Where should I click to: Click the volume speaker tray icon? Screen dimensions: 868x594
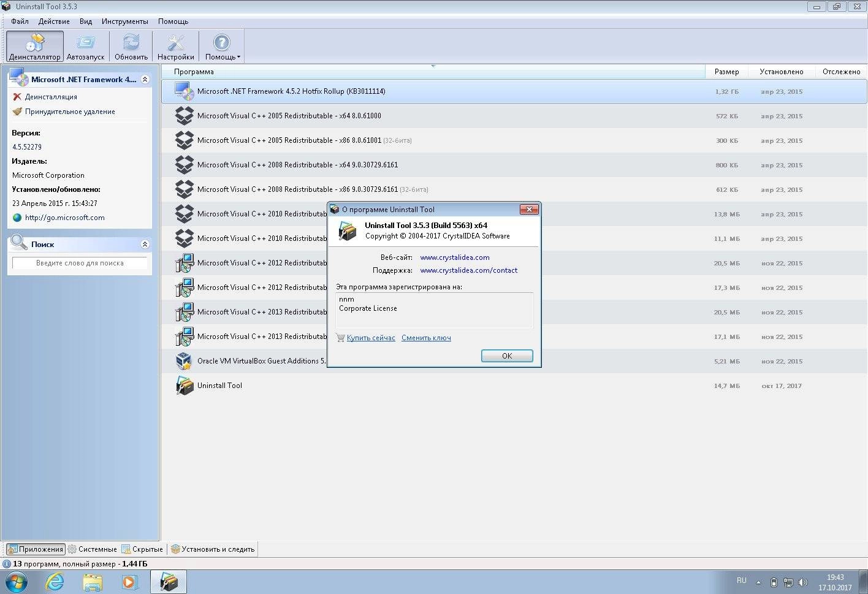coord(802,582)
